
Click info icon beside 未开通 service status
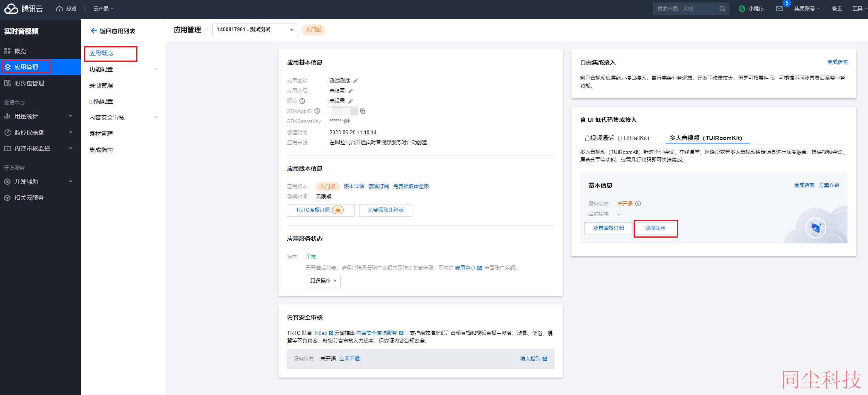click(x=638, y=204)
